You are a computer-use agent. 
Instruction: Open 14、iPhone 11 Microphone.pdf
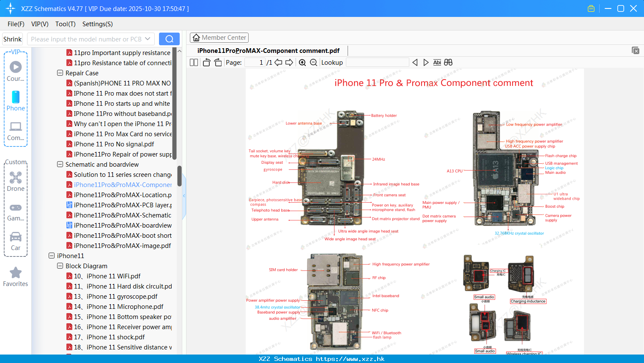click(x=115, y=306)
